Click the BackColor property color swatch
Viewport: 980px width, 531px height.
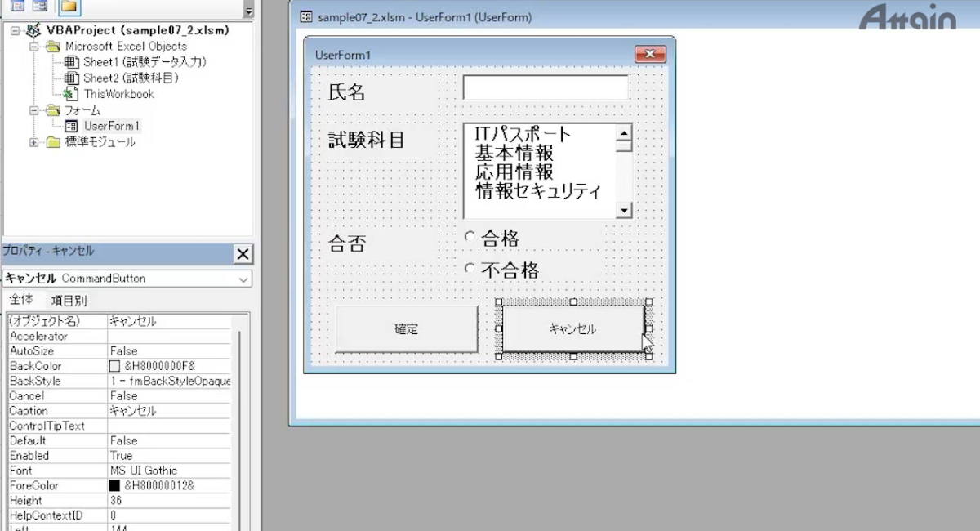[x=114, y=366]
